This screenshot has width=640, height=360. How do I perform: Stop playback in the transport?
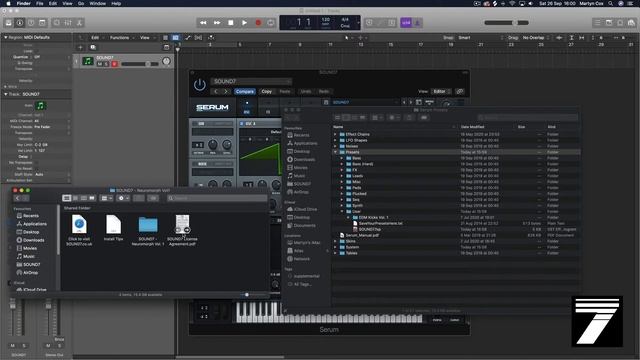(231, 23)
